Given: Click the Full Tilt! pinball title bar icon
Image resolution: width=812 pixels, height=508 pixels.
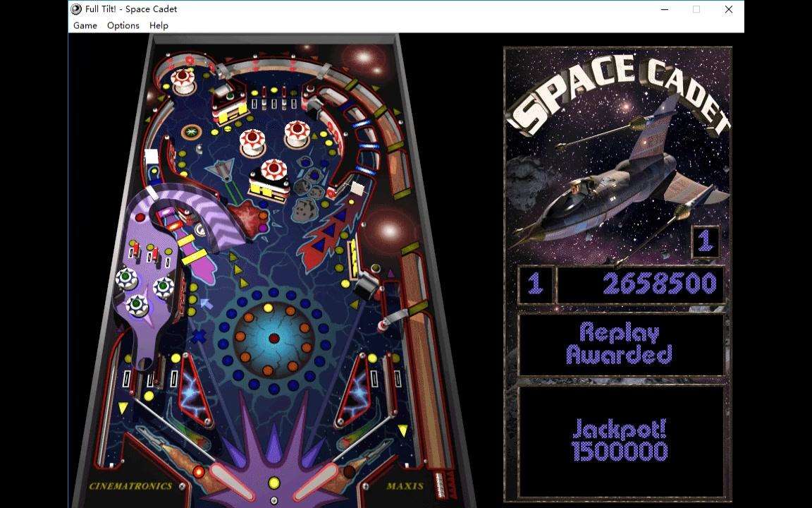Looking at the screenshot, I should pos(76,9).
